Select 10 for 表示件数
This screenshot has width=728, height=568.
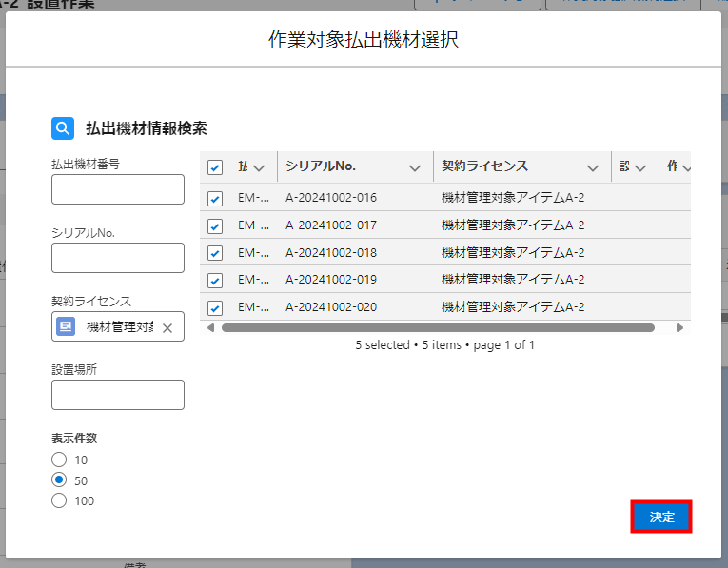(x=59, y=460)
